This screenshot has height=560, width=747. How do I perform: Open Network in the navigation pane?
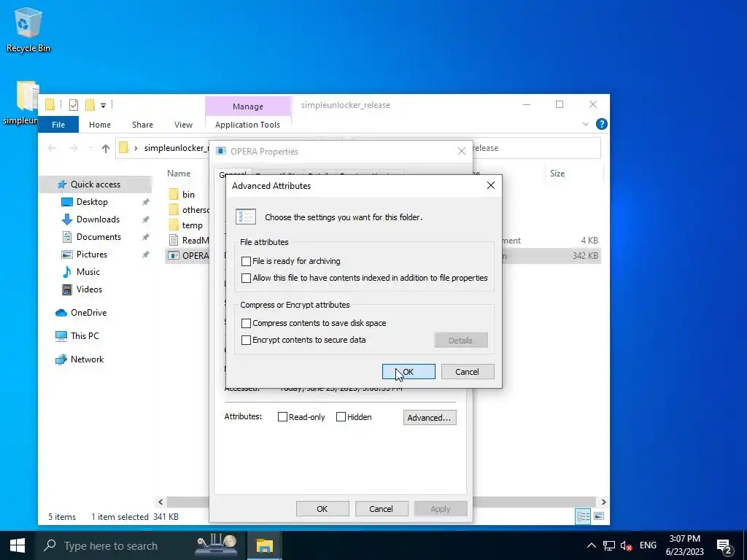tap(87, 359)
